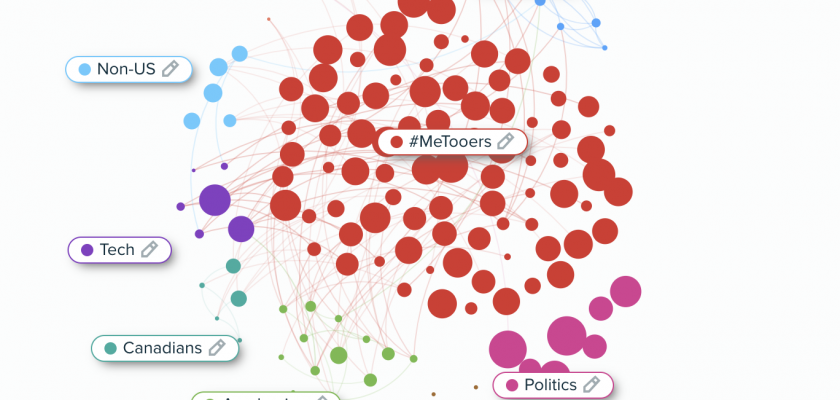Pick the pink color dot on Politics

click(x=512, y=385)
